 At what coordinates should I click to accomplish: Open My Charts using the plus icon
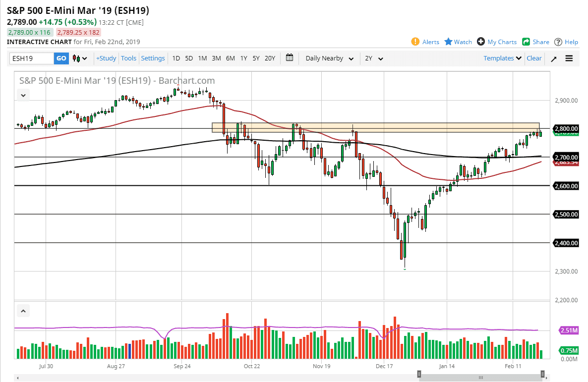point(480,42)
